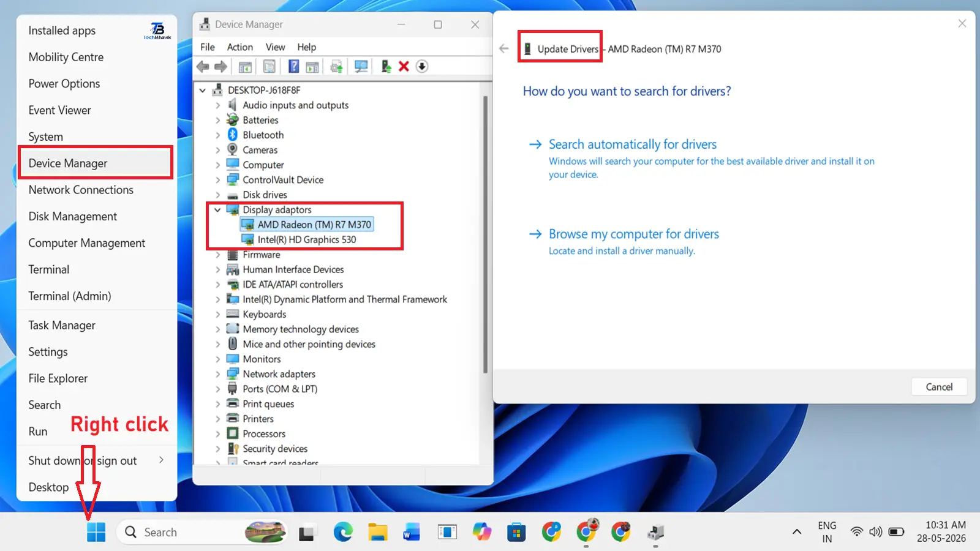Click the Device Manager vertical scrollbar
Viewport: 980px width, 551px height.
[486, 234]
